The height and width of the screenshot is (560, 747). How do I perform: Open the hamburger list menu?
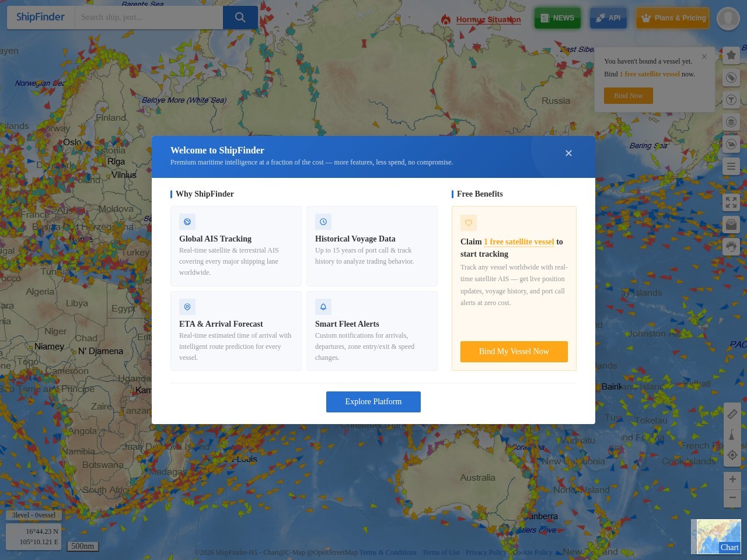731,166
